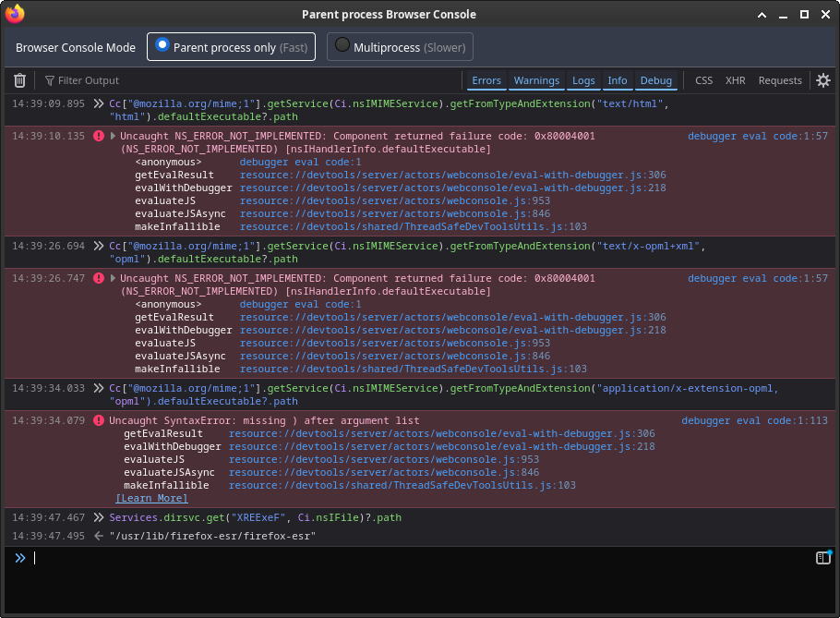
Task: Open debugger eval code:1:113 source link
Action: pos(754,420)
